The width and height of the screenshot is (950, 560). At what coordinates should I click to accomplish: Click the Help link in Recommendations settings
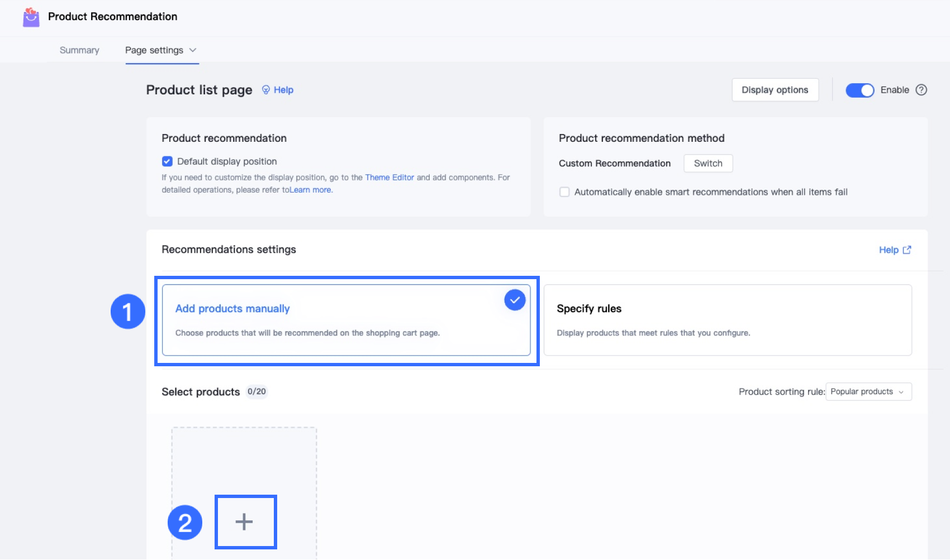pyautogui.click(x=889, y=250)
